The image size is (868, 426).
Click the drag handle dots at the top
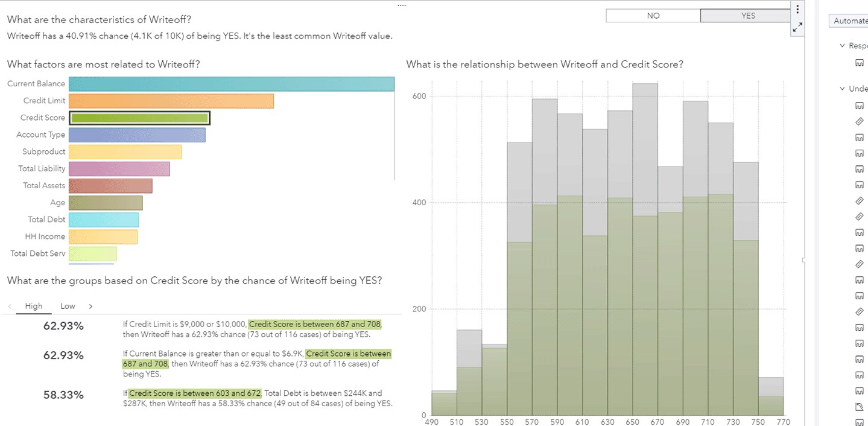[402, 5]
